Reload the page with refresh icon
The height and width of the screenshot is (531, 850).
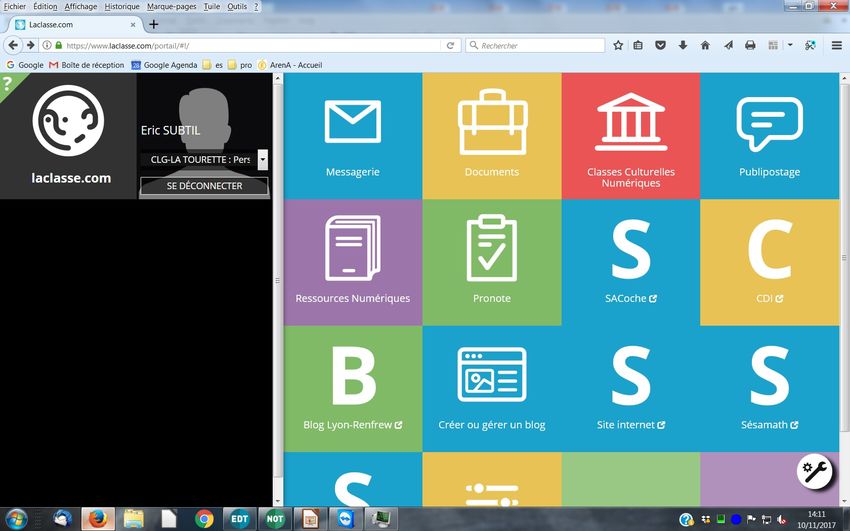pos(450,46)
